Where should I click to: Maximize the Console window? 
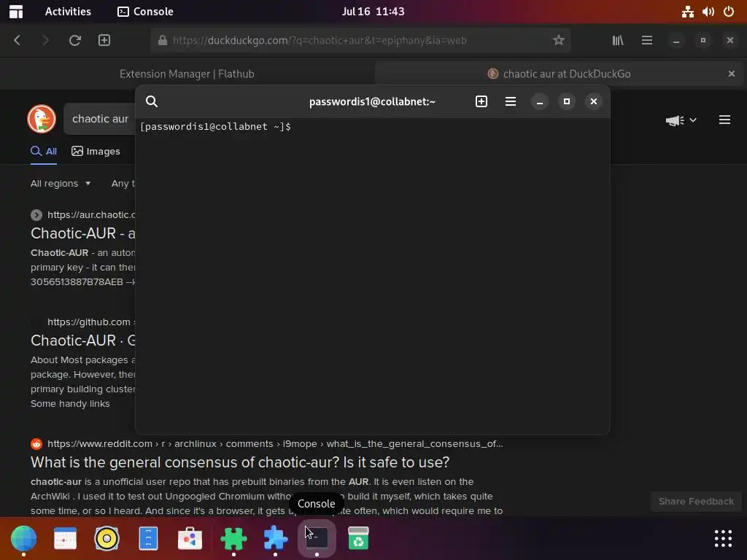pos(566,101)
